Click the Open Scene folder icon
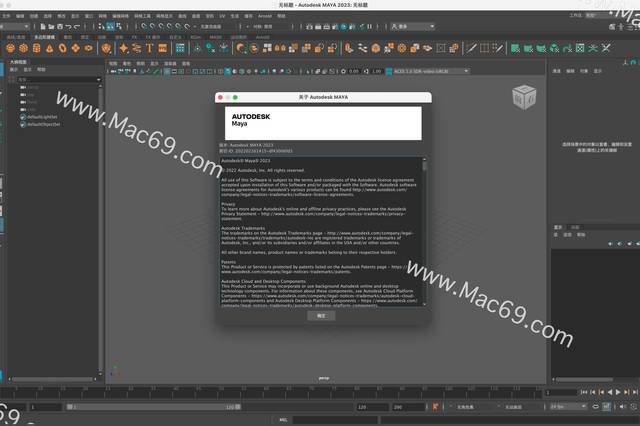The image size is (640, 426). pyautogui.click(x=51, y=27)
